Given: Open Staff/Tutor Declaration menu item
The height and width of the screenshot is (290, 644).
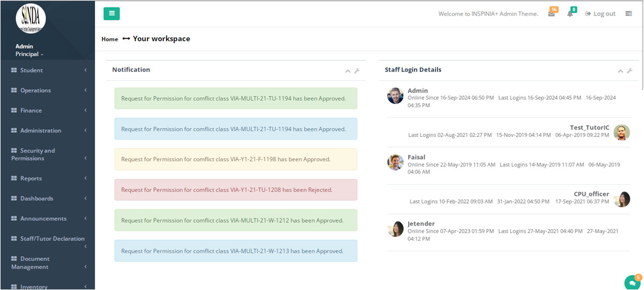Looking at the screenshot, I should point(47,242).
